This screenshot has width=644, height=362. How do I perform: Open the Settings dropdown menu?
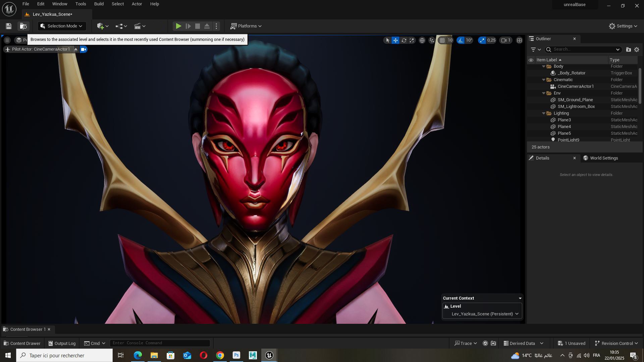(623, 26)
